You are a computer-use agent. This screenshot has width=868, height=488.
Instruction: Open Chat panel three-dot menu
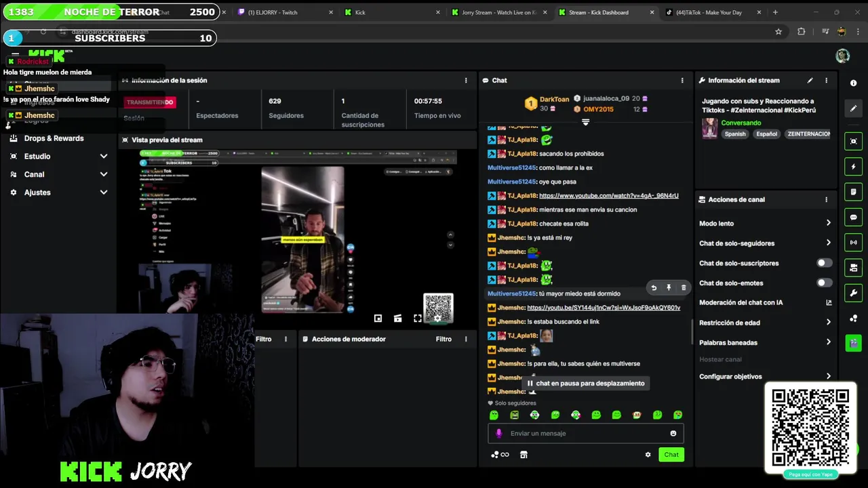682,80
